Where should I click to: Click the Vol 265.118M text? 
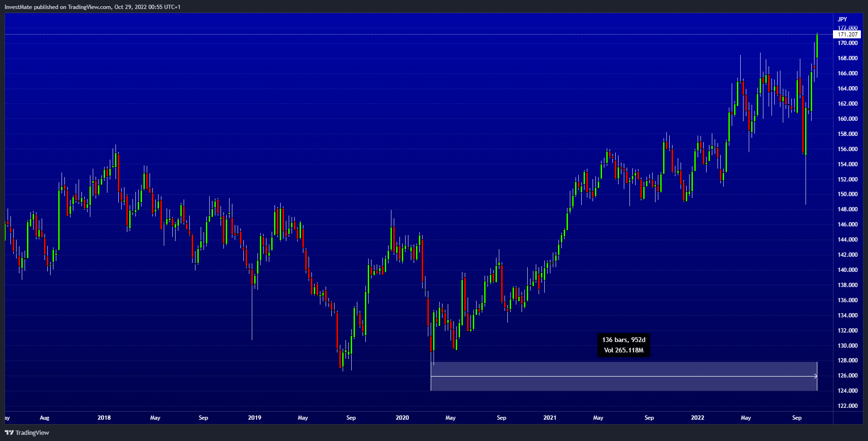click(x=624, y=351)
